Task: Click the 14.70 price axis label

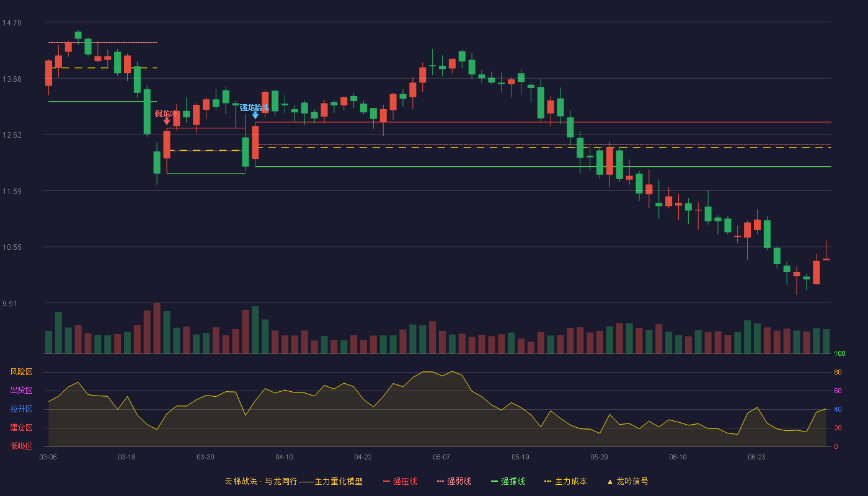Action: (12, 23)
